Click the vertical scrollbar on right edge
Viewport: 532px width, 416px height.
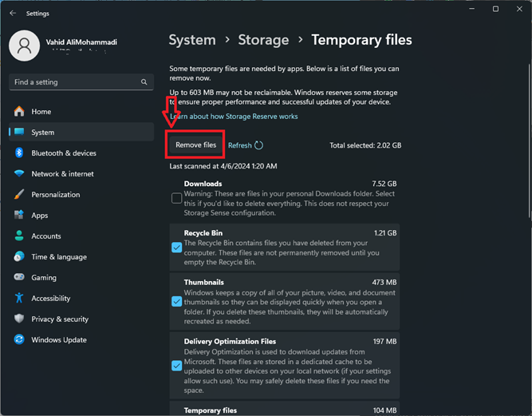coord(530,141)
